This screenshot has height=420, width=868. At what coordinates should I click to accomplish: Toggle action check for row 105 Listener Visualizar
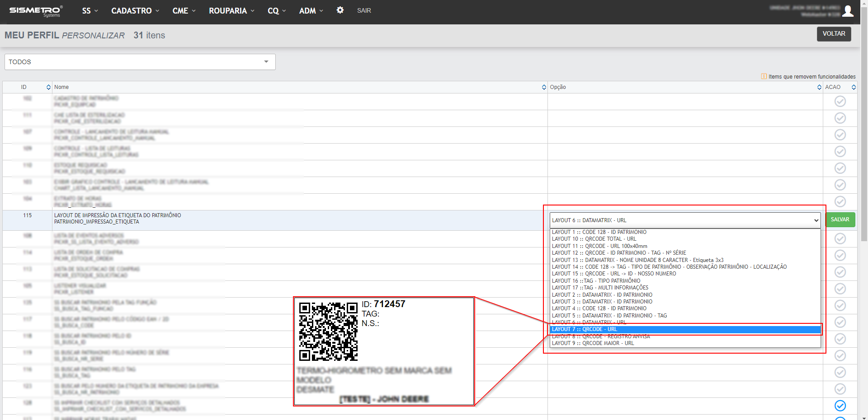point(840,289)
